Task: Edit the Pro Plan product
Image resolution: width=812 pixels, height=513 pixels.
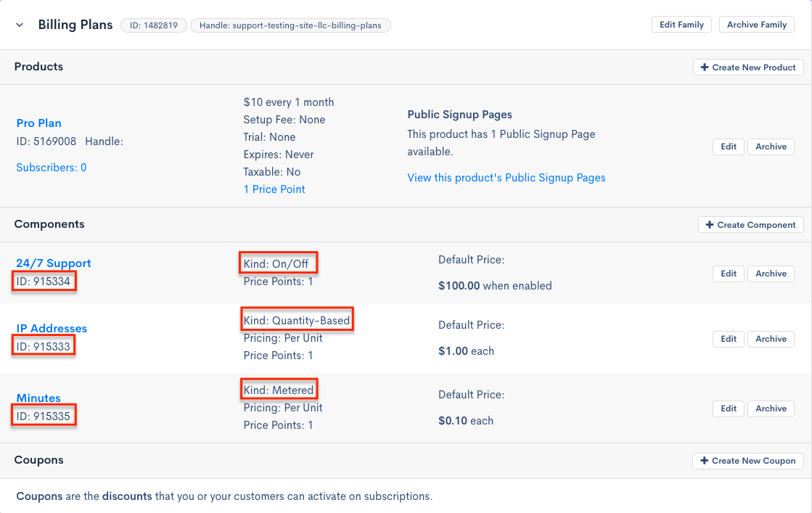Action: pos(729,147)
